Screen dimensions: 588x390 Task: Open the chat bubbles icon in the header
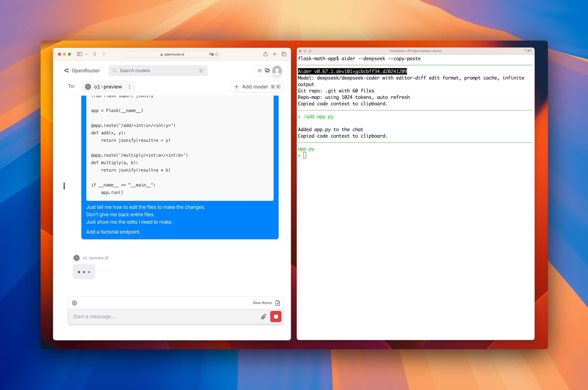267,71
